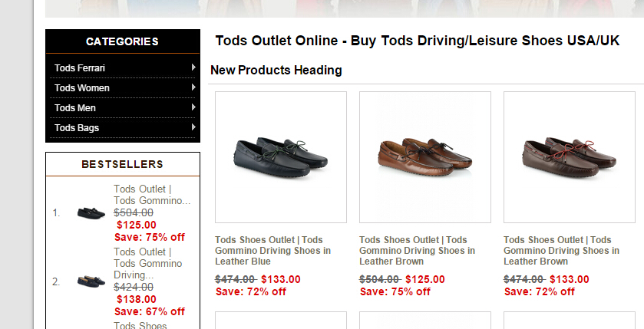This screenshot has width=644, height=329.
Task: Open the Tods Men category
Action: point(75,108)
